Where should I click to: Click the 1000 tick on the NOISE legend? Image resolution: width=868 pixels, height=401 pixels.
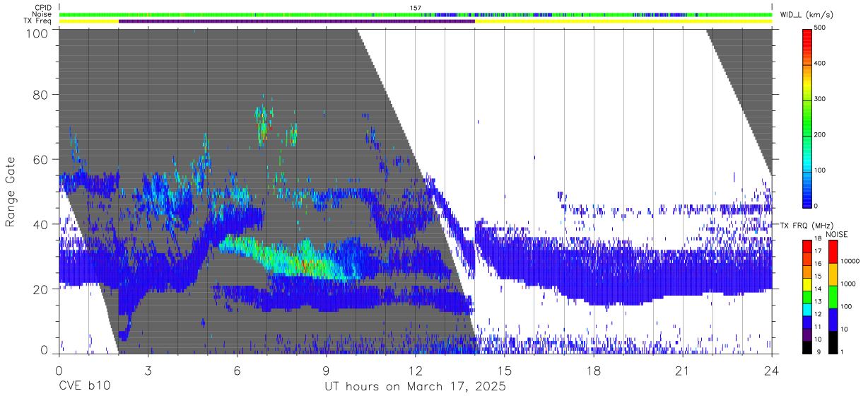click(x=848, y=284)
